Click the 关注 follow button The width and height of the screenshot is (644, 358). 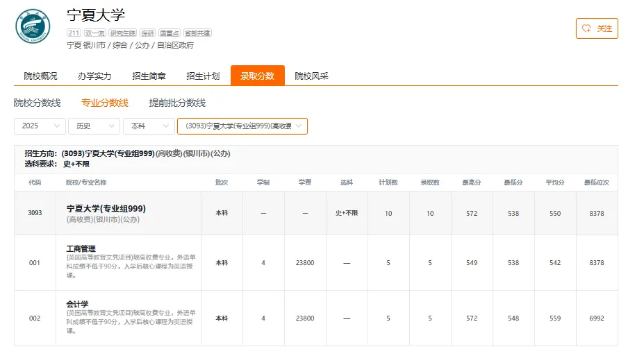click(x=597, y=28)
